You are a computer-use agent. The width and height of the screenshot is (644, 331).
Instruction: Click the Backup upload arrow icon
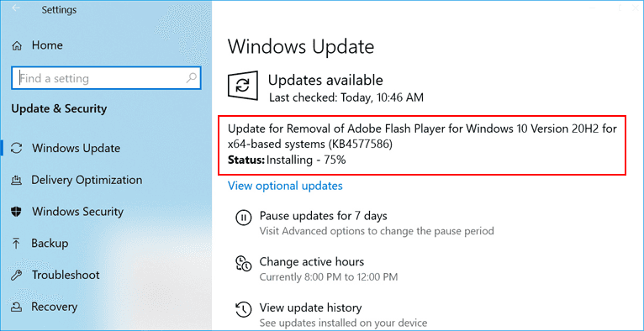(17, 244)
